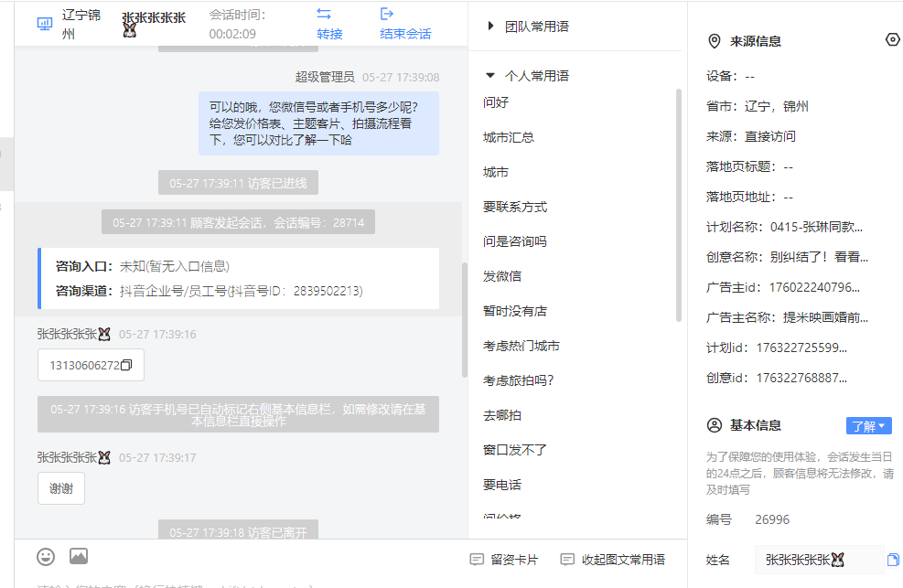This screenshot has width=903, height=588.
Task: Click the customer message bubble 谢谢
Action: (x=61, y=488)
